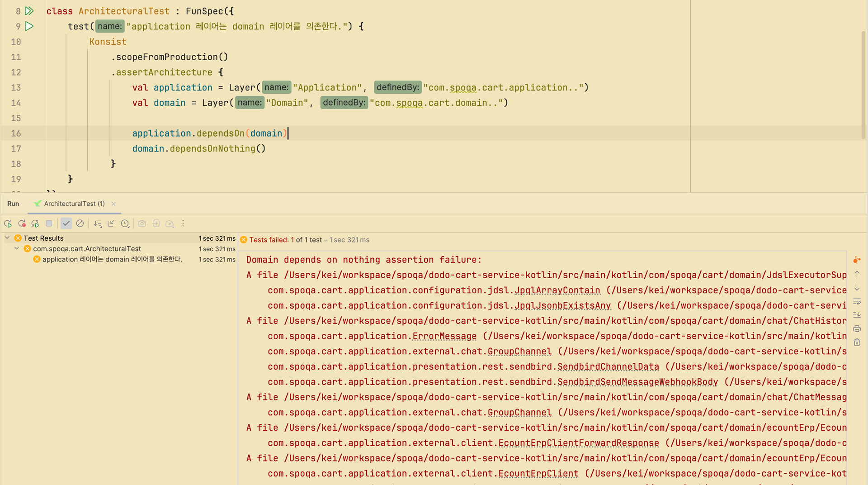Open test history clock dropdown
Viewport: 868px width, 485px height.
point(125,223)
